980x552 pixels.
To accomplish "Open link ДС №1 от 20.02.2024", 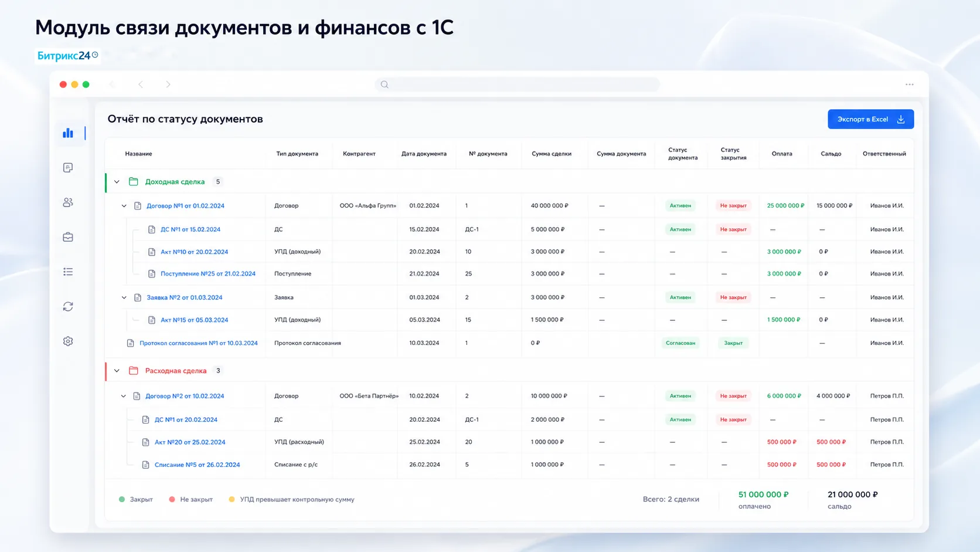I will pyautogui.click(x=186, y=420).
